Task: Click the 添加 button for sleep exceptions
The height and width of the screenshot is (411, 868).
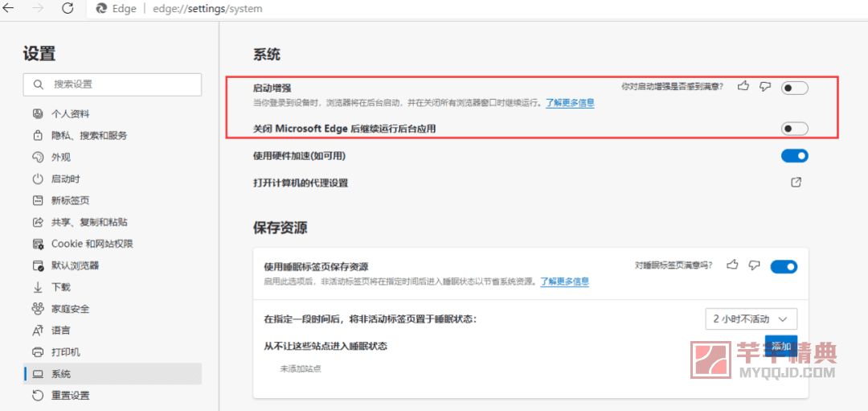Action: (781, 347)
